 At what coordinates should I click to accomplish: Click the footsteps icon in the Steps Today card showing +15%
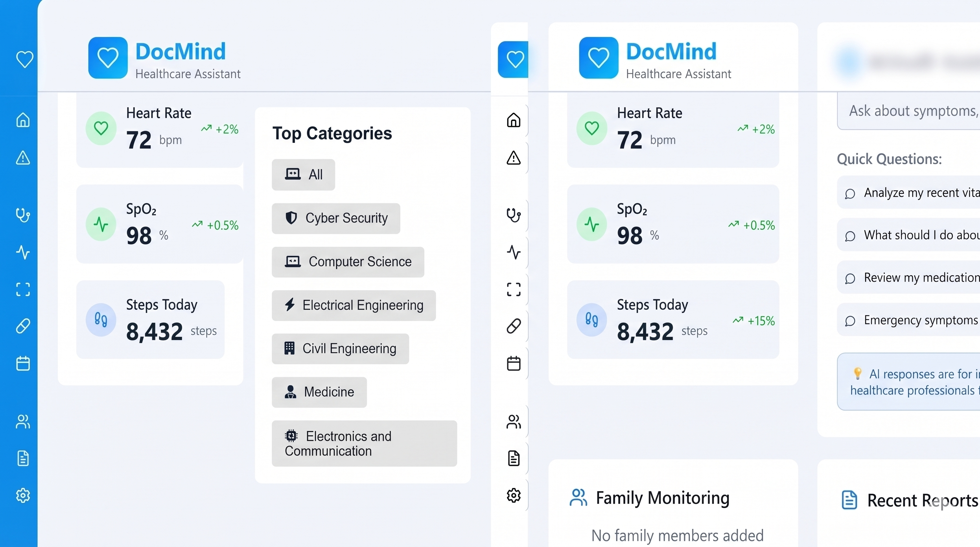pyautogui.click(x=592, y=320)
